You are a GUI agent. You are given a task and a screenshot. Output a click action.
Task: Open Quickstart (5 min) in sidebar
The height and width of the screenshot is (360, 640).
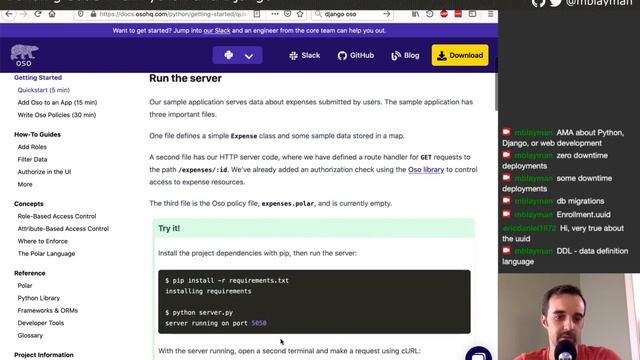(44, 90)
